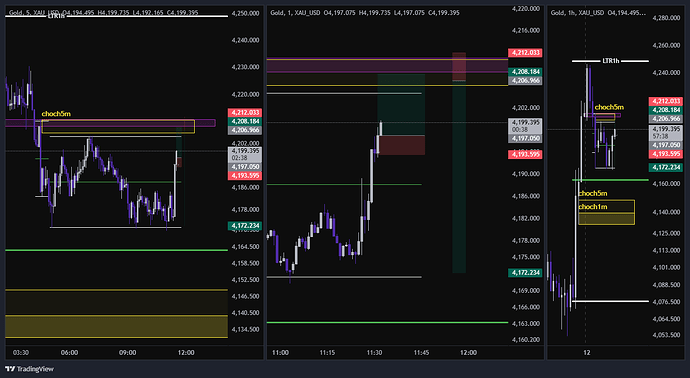Select the upper choch5m label on the 1h chart
The height and width of the screenshot is (378, 690).
[609, 107]
